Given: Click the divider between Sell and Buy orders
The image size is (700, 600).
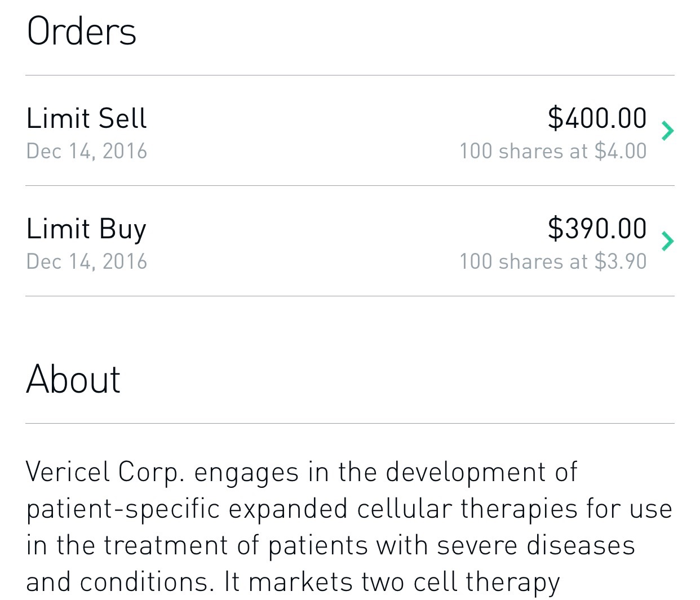Looking at the screenshot, I should [349, 186].
